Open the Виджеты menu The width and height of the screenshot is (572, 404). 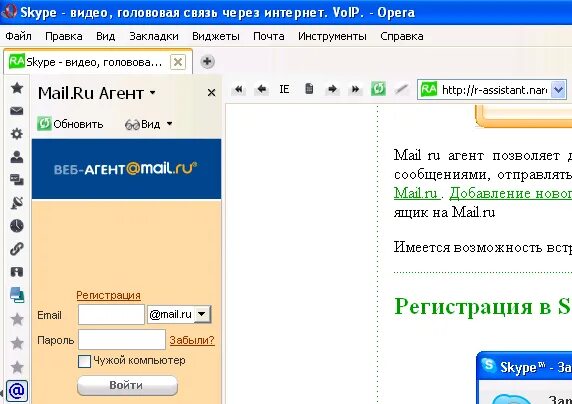(216, 36)
